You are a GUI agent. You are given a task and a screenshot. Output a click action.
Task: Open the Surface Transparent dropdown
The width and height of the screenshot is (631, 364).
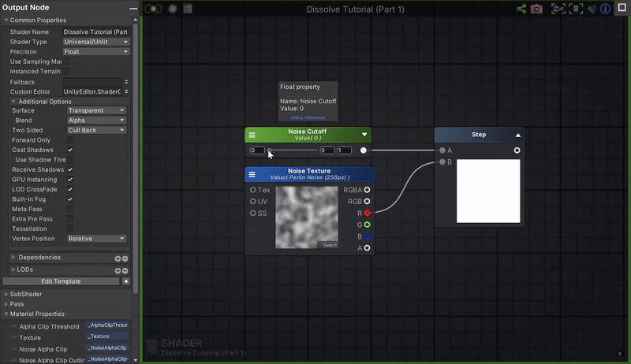pos(96,110)
